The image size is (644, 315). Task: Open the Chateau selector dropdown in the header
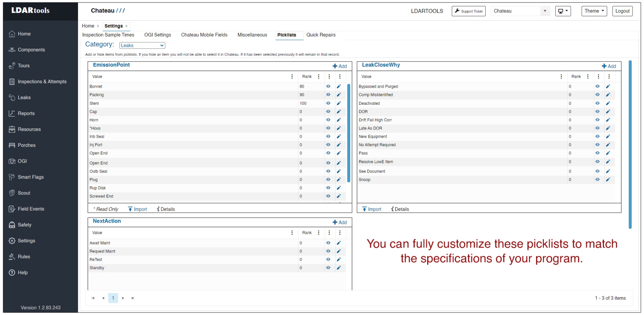pyautogui.click(x=520, y=11)
